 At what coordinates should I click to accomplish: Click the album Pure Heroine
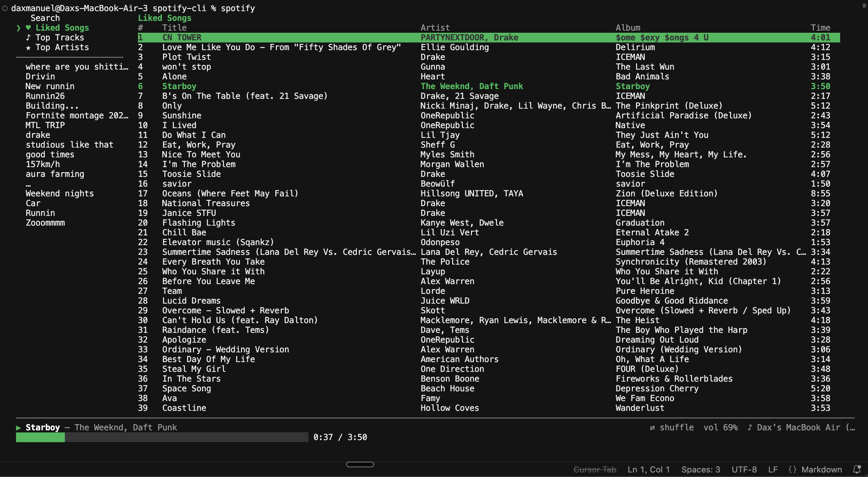coord(645,291)
